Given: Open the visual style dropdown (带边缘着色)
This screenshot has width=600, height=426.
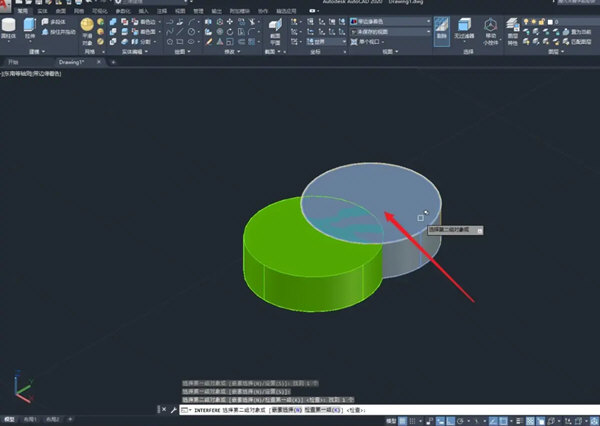Looking at the screenshot, I should pyautogui.click(x=389, y=20).
